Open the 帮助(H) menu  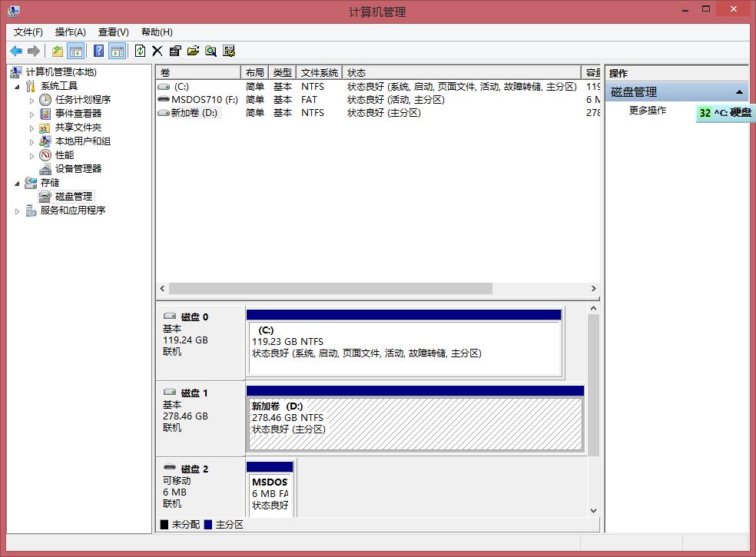point(157,31)
